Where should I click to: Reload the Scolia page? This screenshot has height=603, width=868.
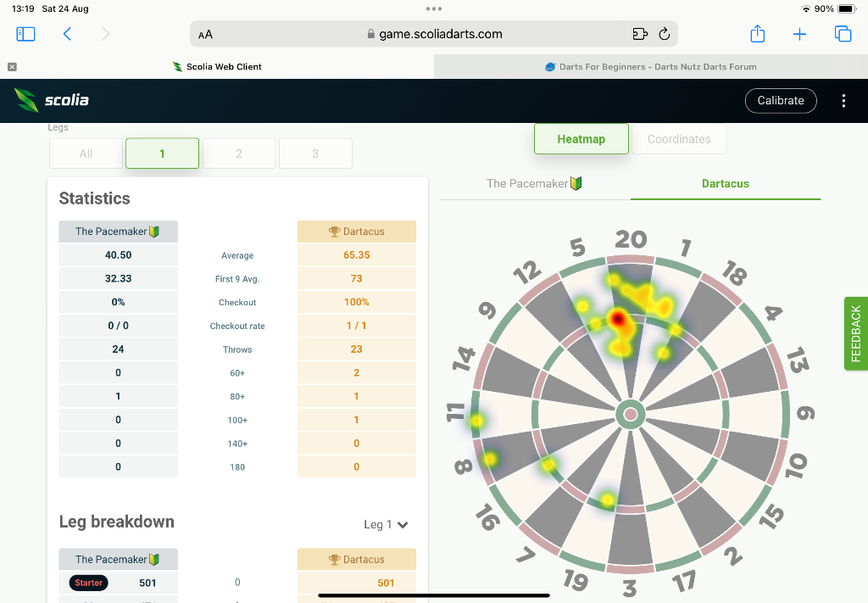click(665, 34)
